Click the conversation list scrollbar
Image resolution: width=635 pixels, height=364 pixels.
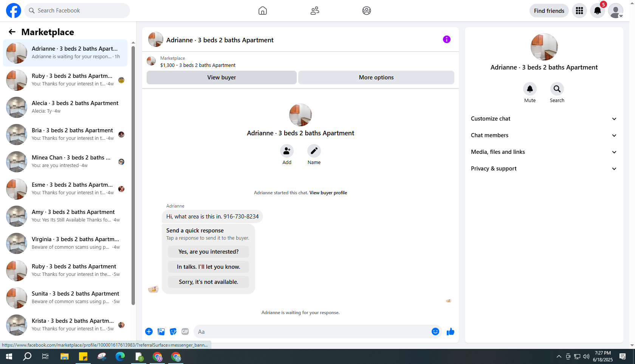coord(133,175)
